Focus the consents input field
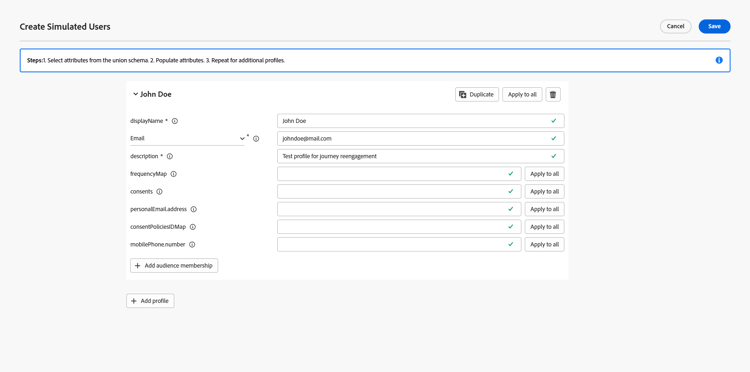 (399, 192)
